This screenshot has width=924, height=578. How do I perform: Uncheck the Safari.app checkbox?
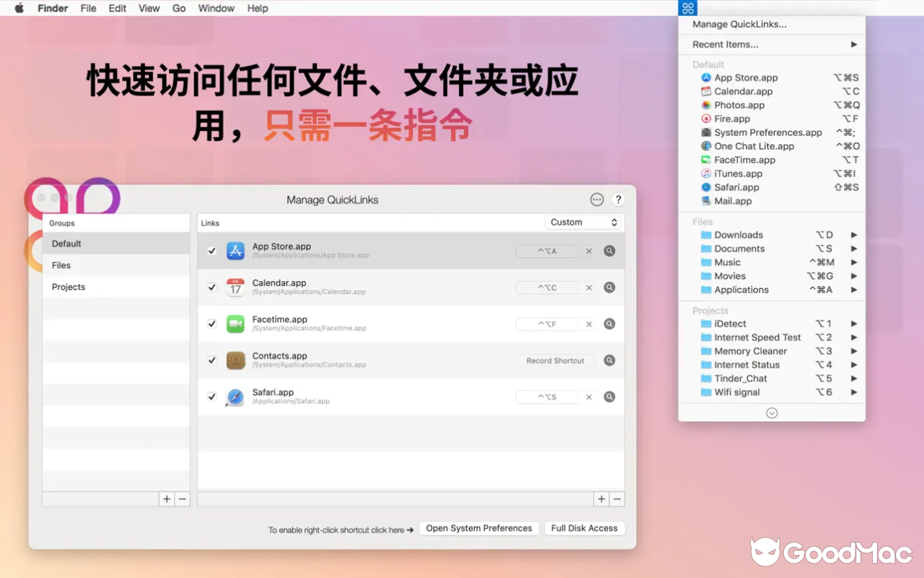click(x=212, y=397)
